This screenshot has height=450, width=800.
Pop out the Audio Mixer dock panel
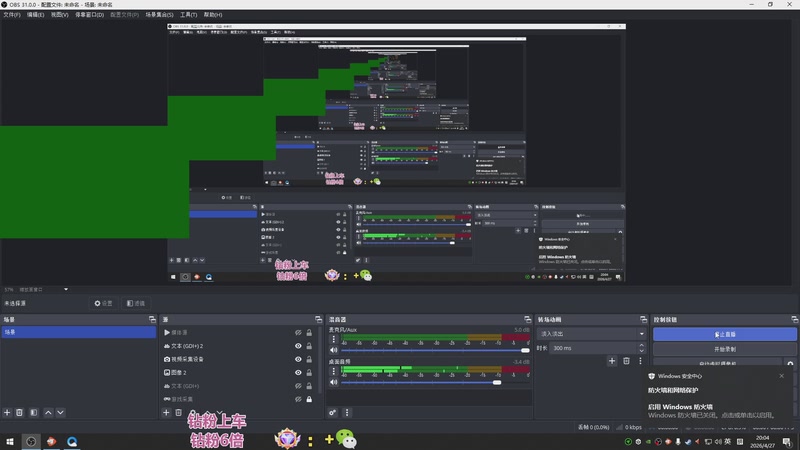tap(528, 319)
